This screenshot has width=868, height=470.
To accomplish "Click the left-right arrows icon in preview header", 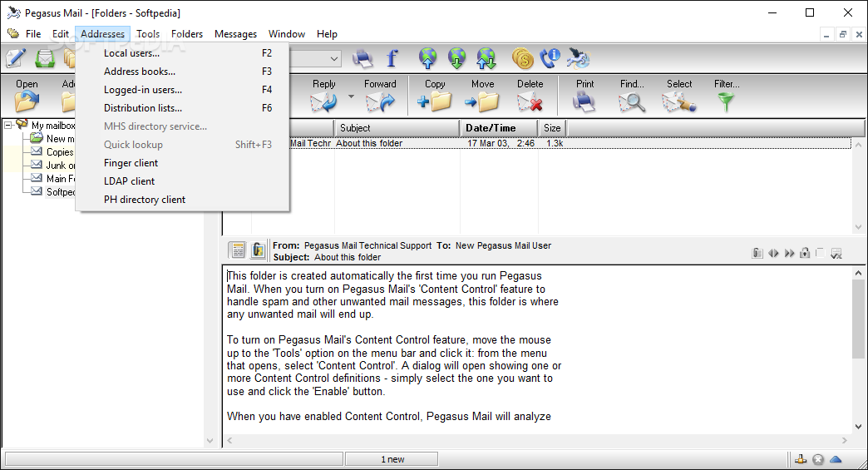I will (773, 253).
